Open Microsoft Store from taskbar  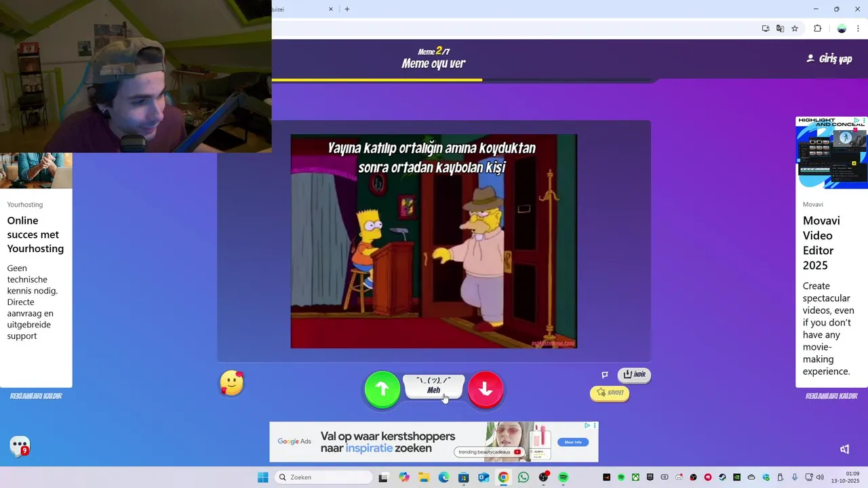pos(464,477)
